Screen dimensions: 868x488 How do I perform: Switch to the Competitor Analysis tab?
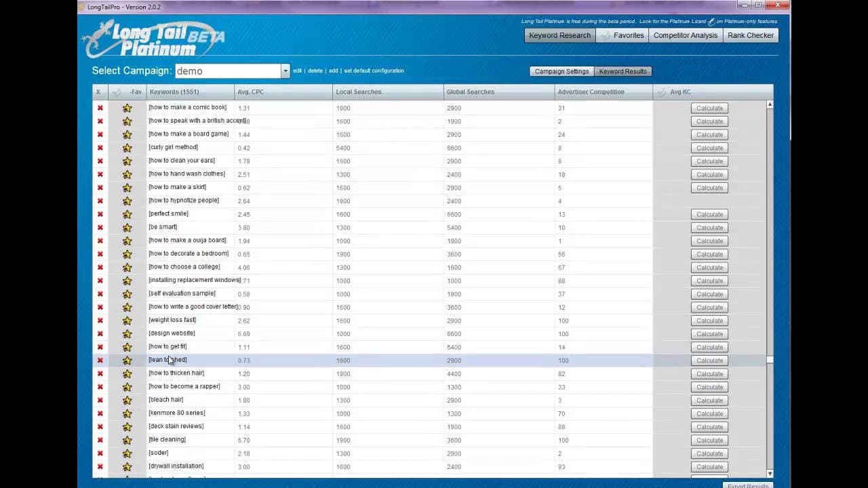click(x=685, y=35)
